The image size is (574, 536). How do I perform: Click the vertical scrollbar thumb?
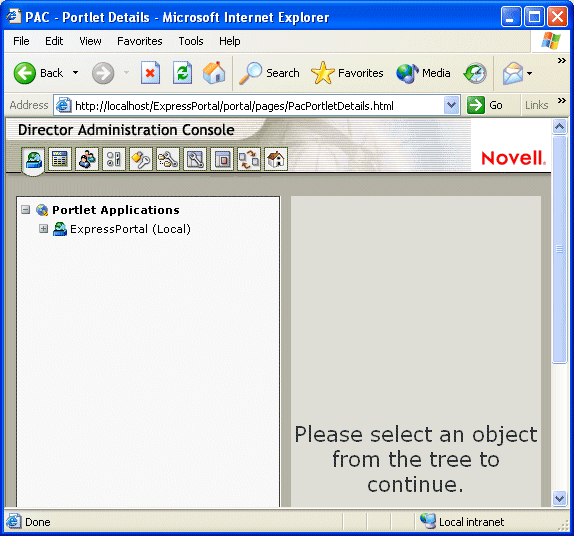coord(559,249)
